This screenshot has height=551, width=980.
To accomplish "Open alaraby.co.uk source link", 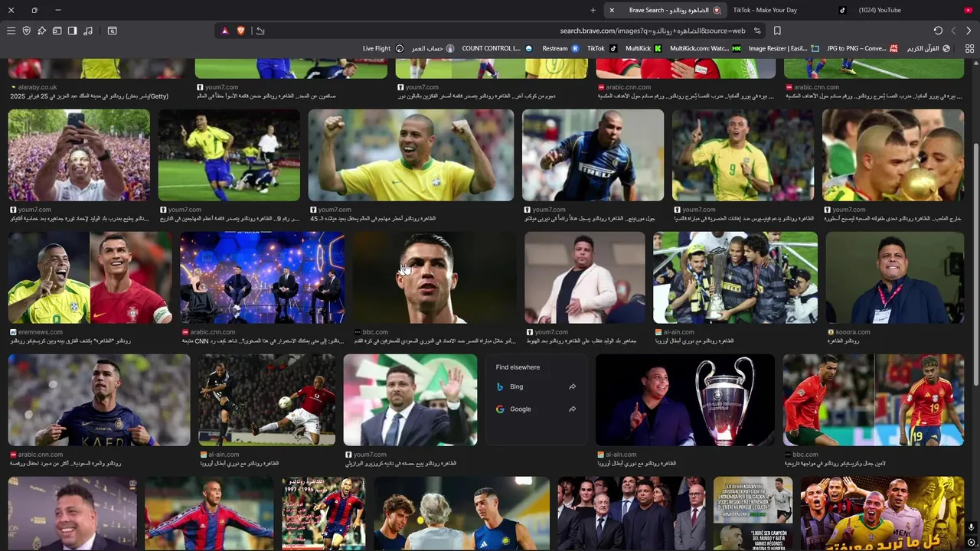I will [x=38, y=87].
